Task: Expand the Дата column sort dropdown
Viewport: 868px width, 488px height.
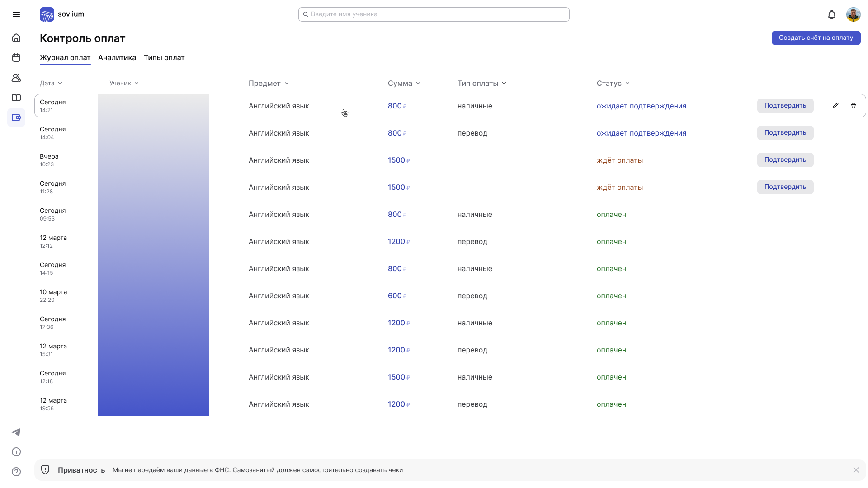Action: point(51,83)
